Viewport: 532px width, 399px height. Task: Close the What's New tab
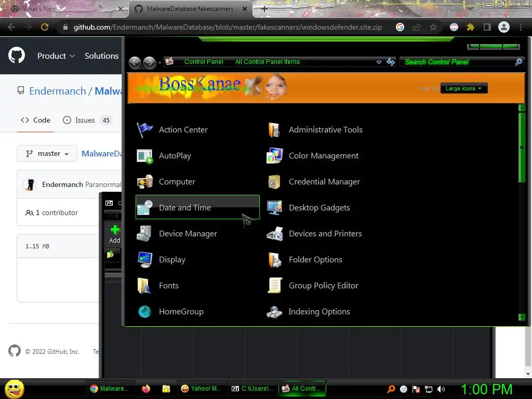click(x=120, y=9)
